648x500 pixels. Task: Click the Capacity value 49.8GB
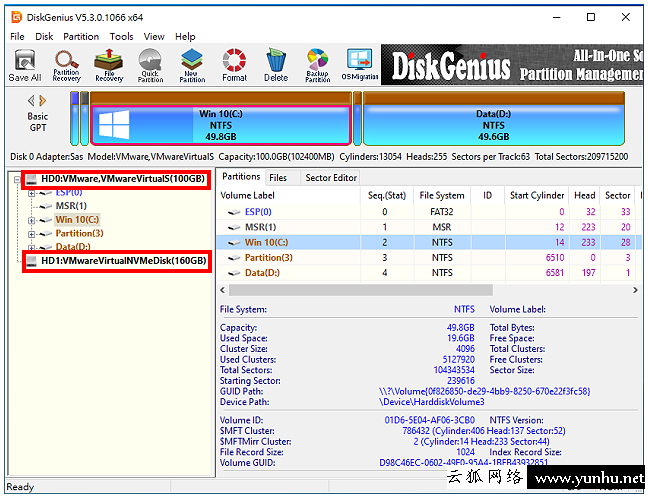(x=460, y=328)
